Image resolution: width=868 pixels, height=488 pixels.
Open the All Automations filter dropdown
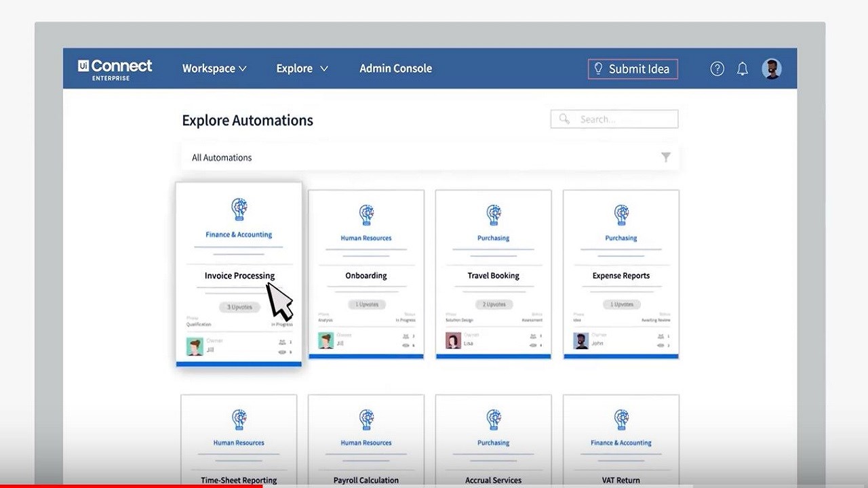click(430, 157)
